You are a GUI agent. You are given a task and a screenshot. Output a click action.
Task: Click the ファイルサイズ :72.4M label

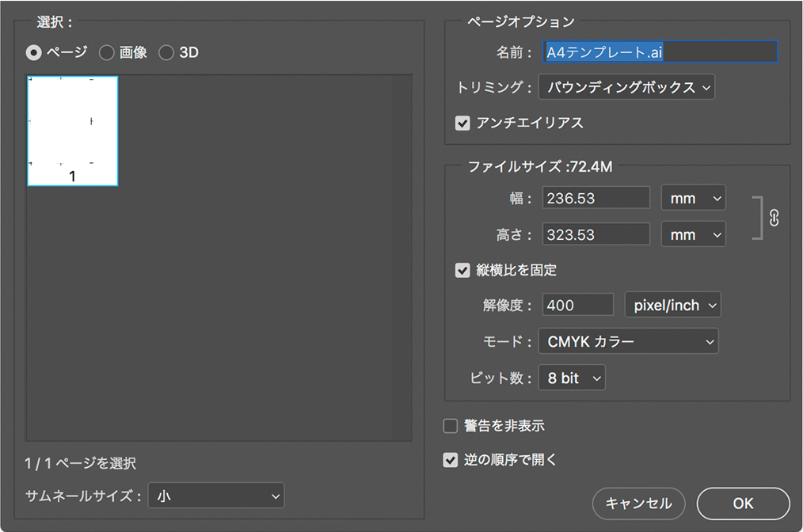click(540, 167)
